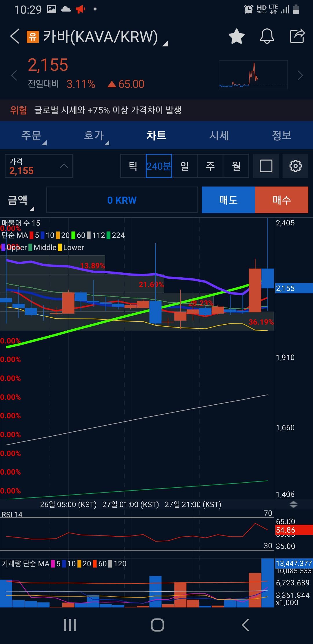Tap the RSI 14 indicator label

12,515
